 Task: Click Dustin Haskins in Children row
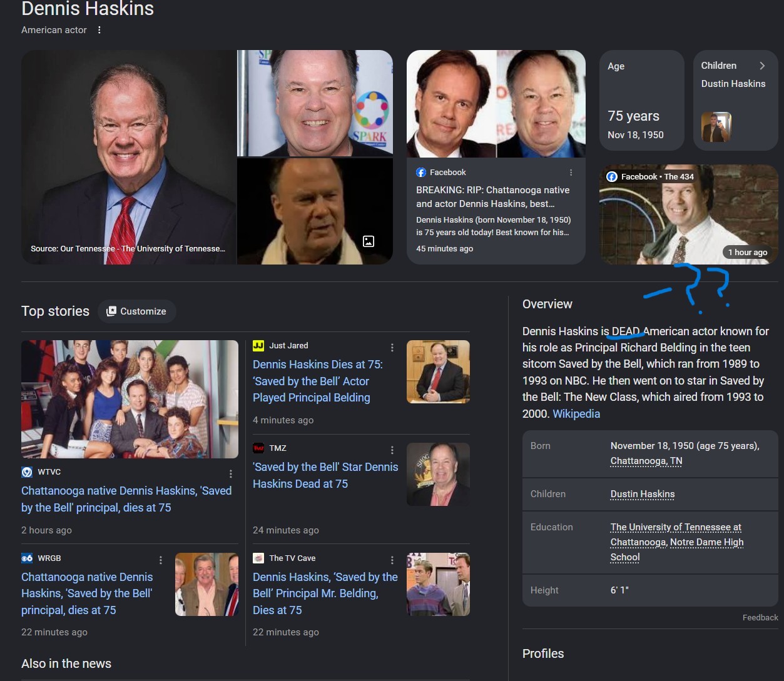click(643, 495)
